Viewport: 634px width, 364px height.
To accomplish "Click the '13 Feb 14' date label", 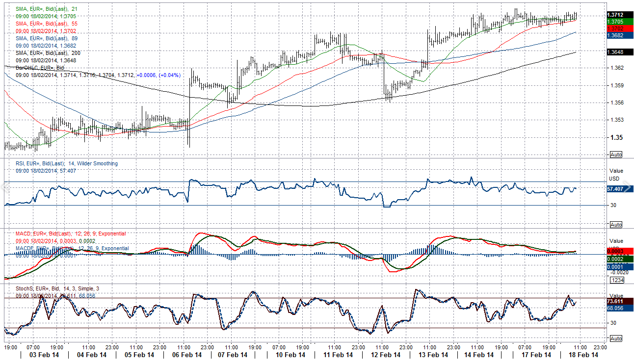I will [433, 355].
